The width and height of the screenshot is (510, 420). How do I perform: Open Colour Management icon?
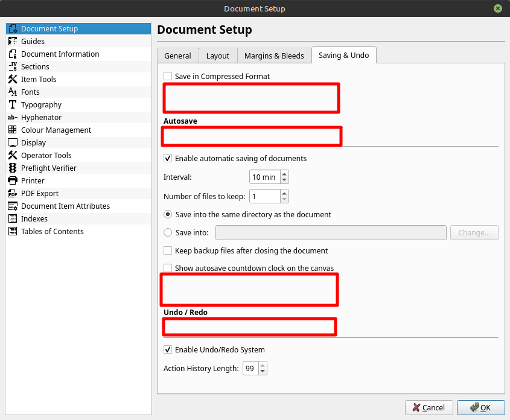tap(12, 130)
